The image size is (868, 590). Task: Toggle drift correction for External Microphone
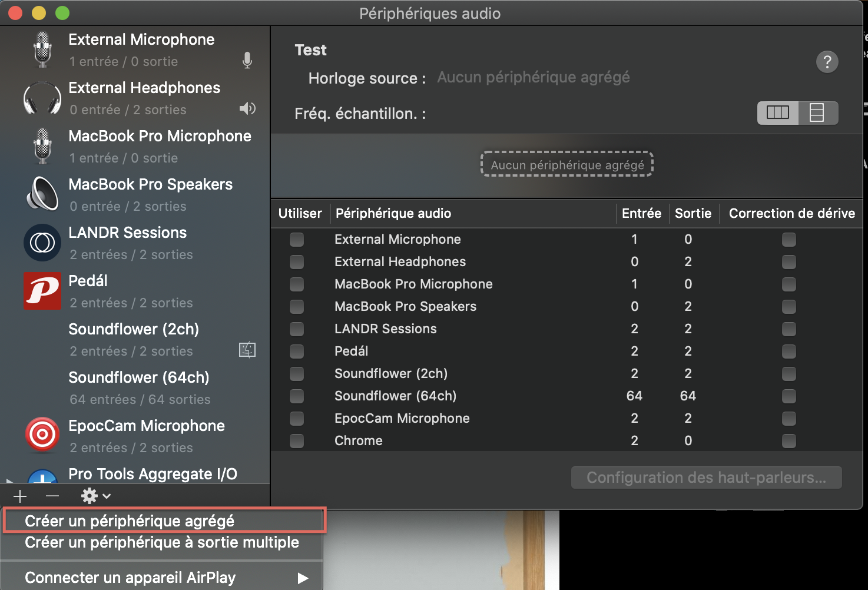click(789, 240)
